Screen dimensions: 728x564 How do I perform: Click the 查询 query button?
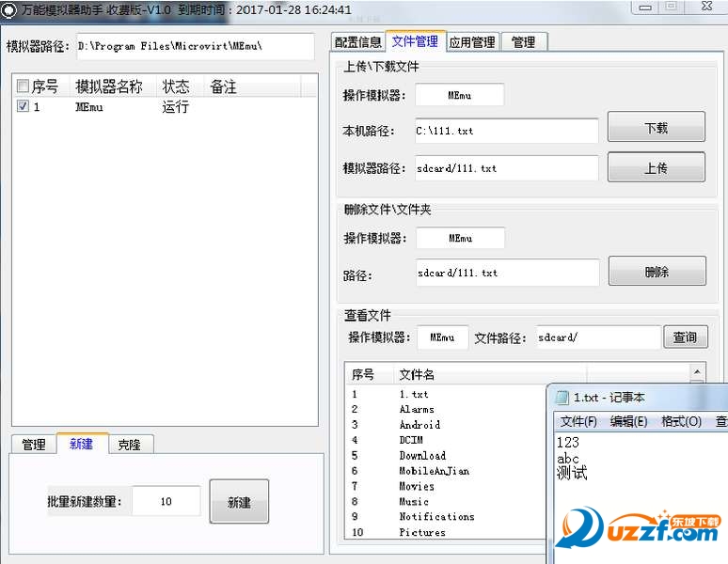[685, 337]
